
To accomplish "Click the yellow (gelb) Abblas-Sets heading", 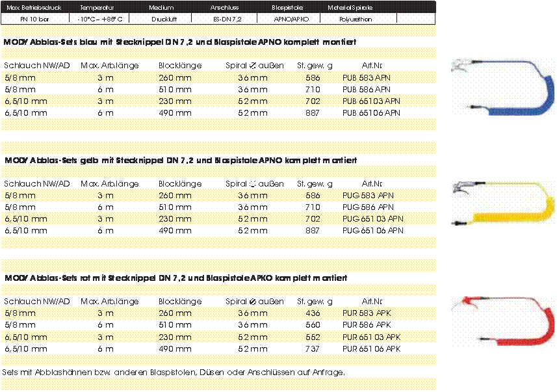I will point(181,161).
